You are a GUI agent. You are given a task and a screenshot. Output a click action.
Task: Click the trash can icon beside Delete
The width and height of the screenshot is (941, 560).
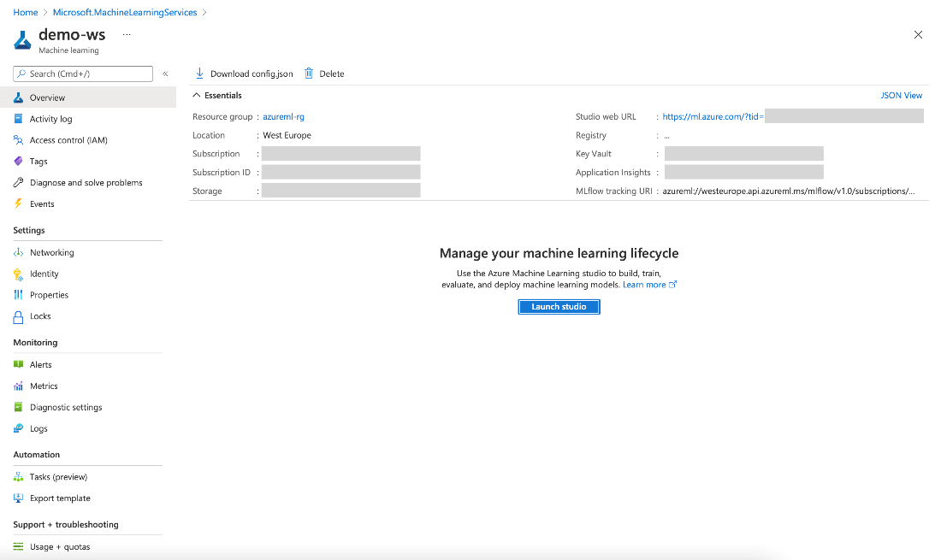(x=309, y=74)
